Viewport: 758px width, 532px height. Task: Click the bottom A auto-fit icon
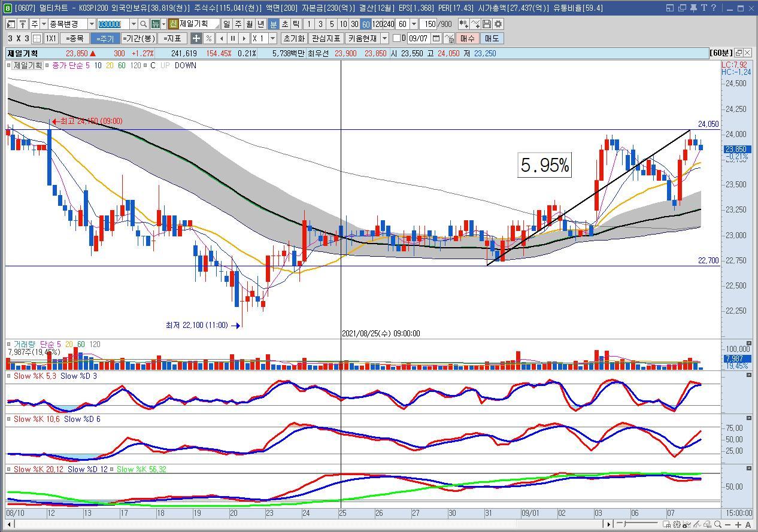click(748, 524)
